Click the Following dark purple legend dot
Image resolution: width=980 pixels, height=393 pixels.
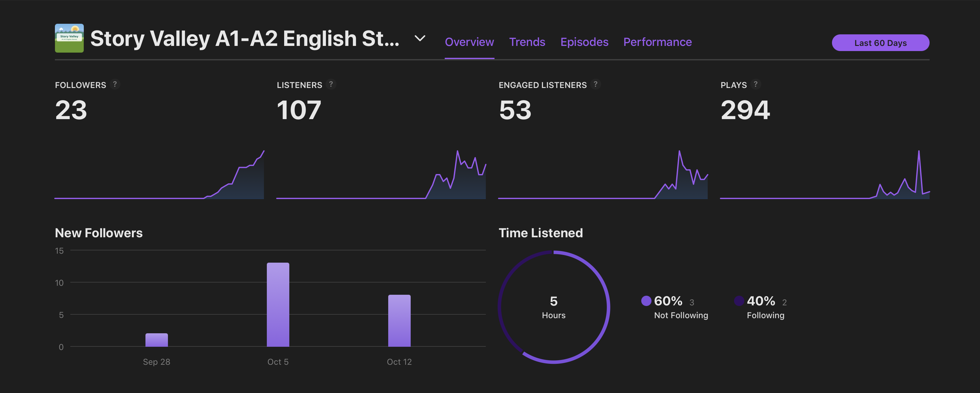coord(739,301)
